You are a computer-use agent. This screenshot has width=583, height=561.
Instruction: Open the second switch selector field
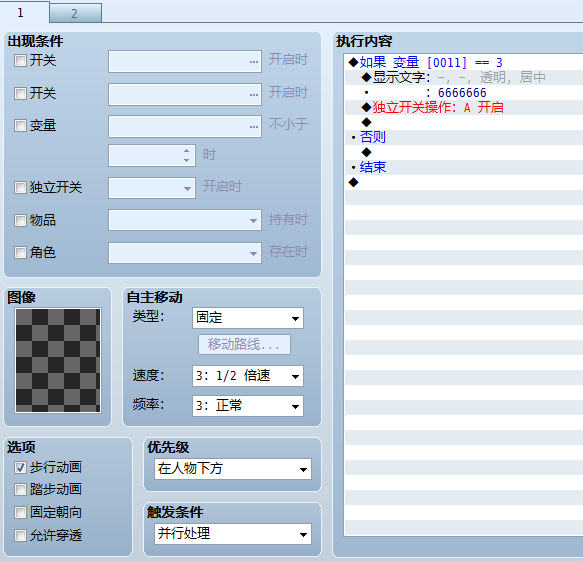tap(185, 94)
